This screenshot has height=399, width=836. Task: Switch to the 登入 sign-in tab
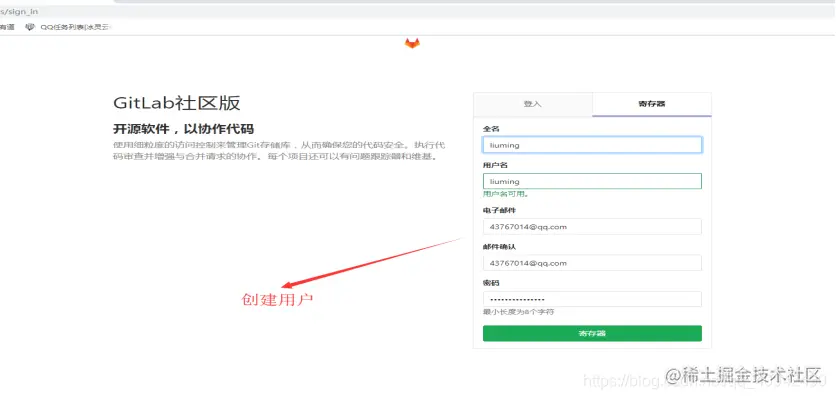[x=533, y=104]
